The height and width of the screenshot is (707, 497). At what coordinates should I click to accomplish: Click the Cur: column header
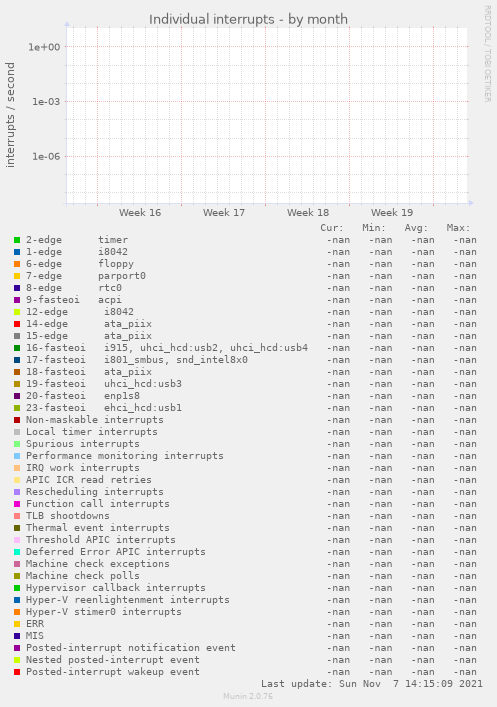pos(332,228)
